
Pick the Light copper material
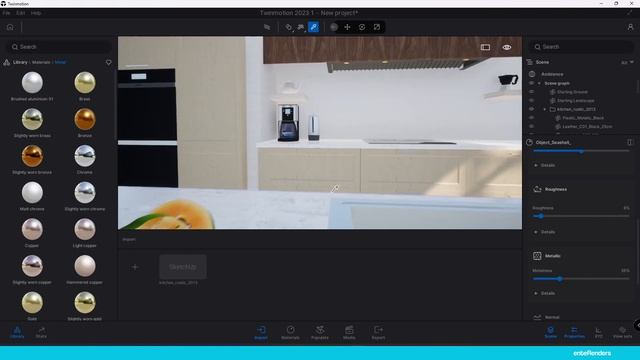pos(84,229)
